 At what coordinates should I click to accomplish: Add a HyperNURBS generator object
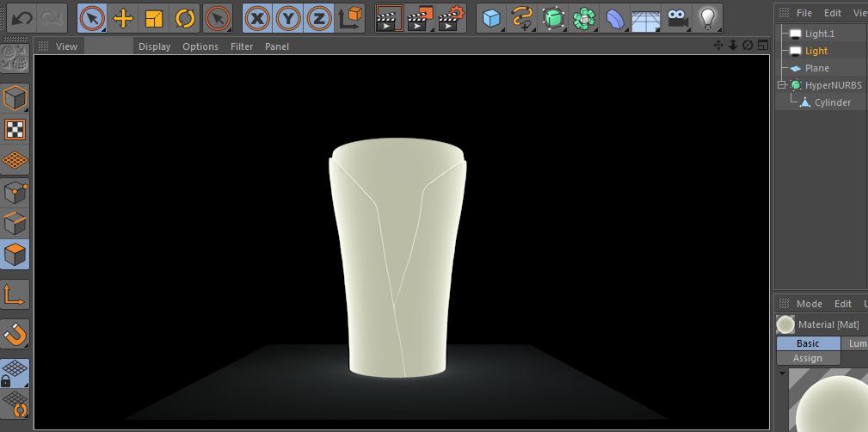[552, 18]
